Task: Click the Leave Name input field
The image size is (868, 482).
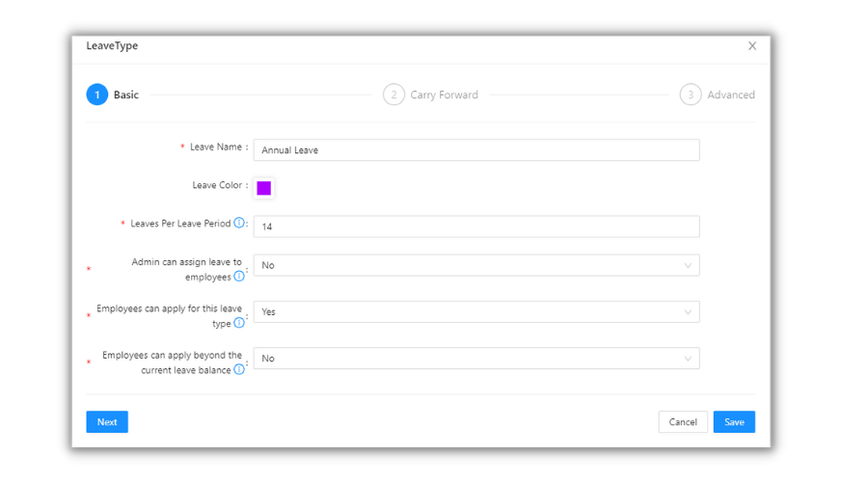Action: (476, 149)
